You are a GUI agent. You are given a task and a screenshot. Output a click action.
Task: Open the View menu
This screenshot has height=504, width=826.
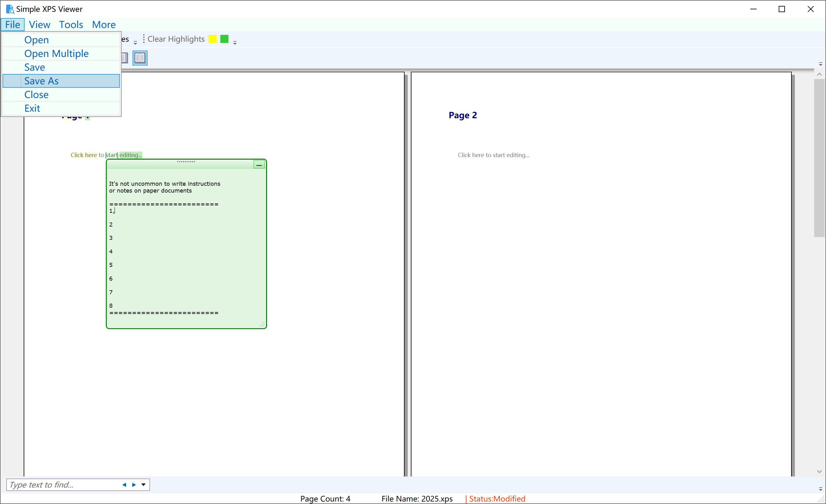(x=39, y=24)
